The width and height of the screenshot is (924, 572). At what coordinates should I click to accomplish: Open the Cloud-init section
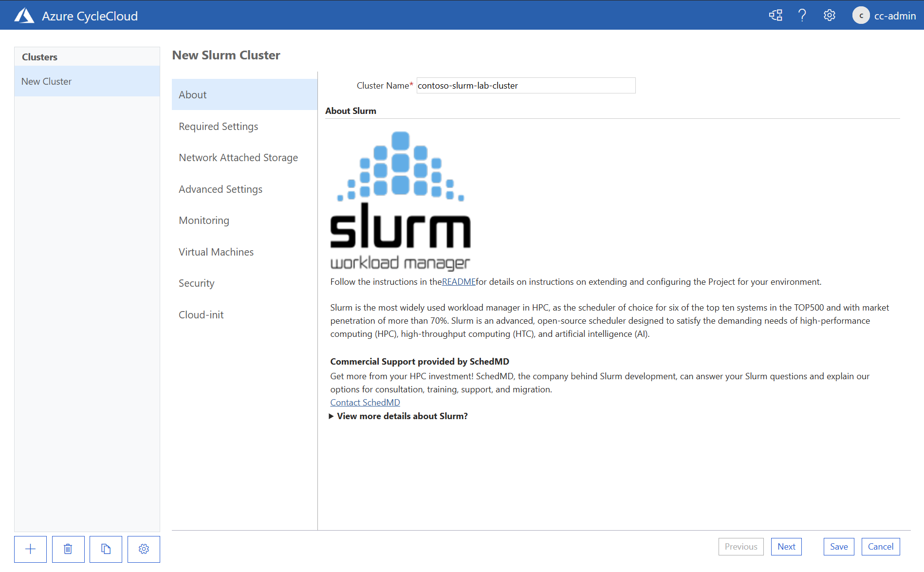point(244,314)
